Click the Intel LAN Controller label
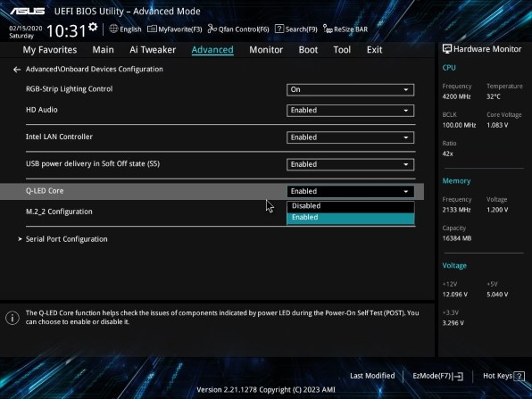 point(59,137)
